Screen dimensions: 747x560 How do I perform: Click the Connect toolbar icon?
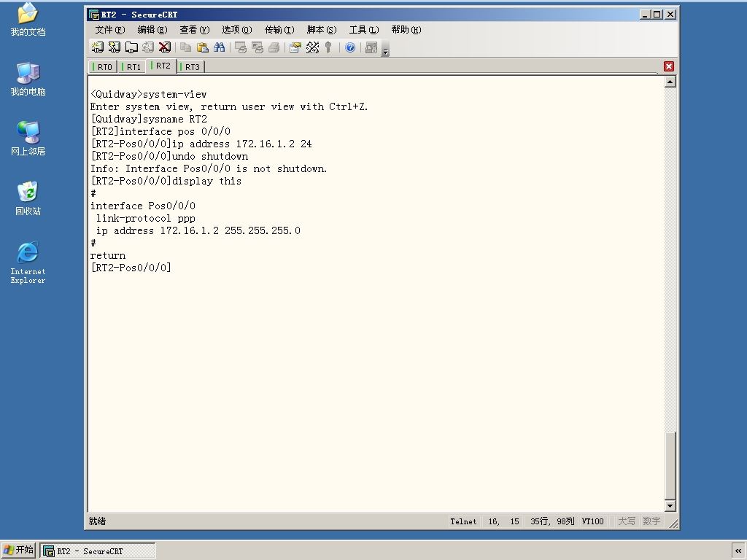(97, 47)
